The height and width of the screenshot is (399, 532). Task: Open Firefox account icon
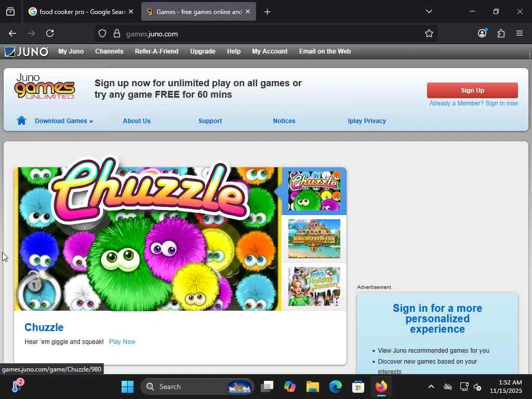tap(482, 33)
